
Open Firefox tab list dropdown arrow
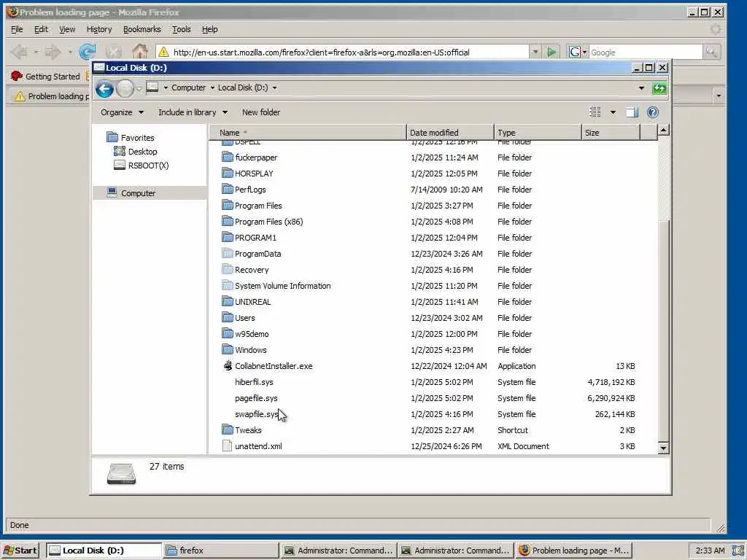tap(719, 96)
